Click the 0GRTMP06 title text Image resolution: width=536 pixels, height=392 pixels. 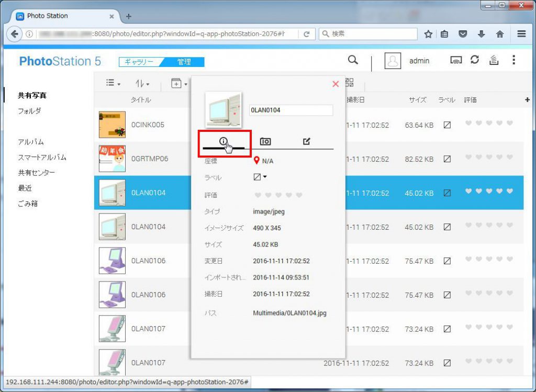(x=150, y=159)
